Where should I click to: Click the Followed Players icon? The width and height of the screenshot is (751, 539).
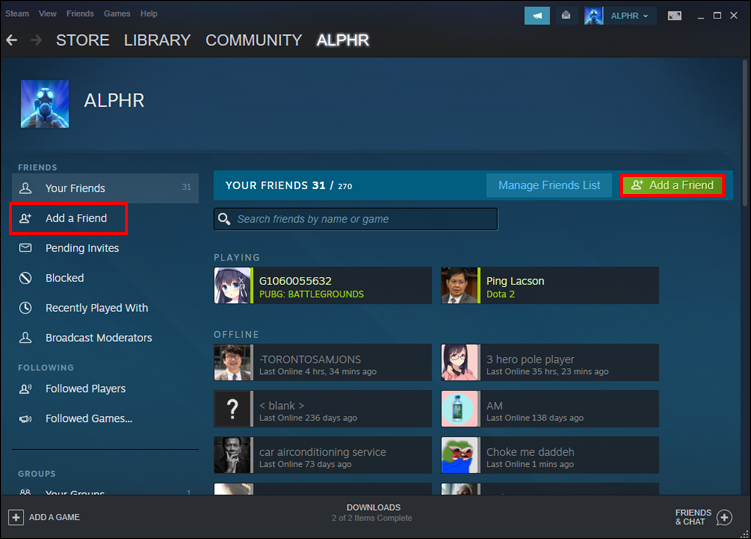pyautogui.click(x=25, y=389)
